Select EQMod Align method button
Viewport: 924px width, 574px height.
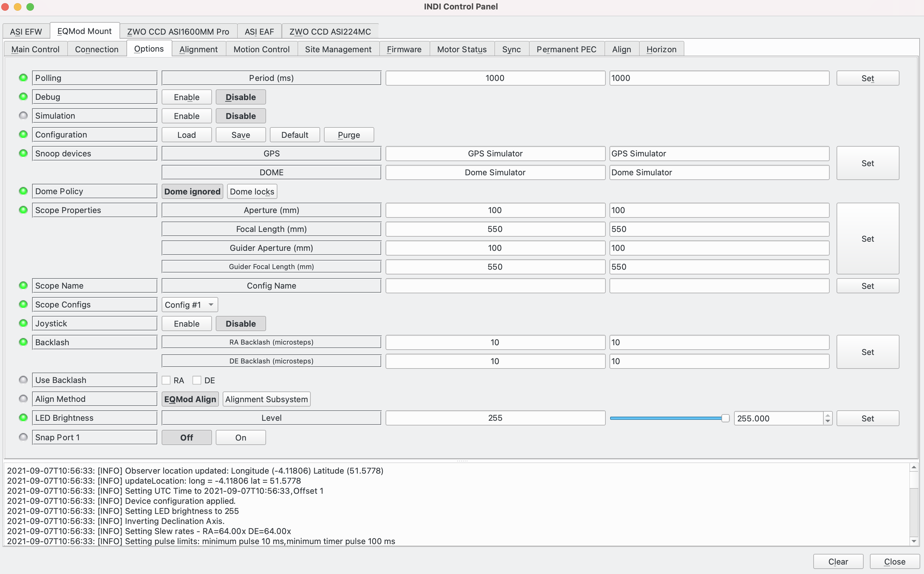coord(190,399)
